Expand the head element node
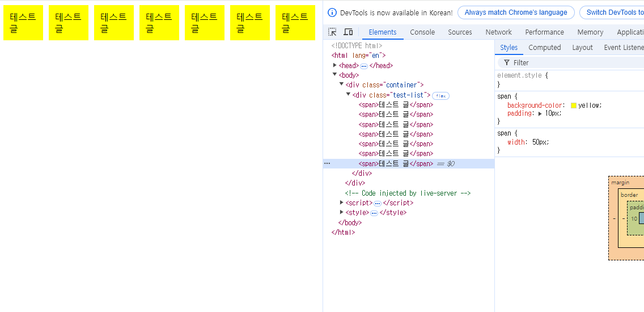 pos(334,65)
